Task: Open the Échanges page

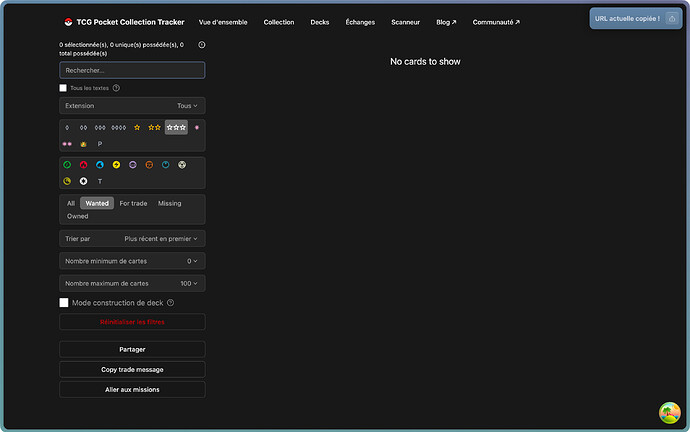Action: 360,22
